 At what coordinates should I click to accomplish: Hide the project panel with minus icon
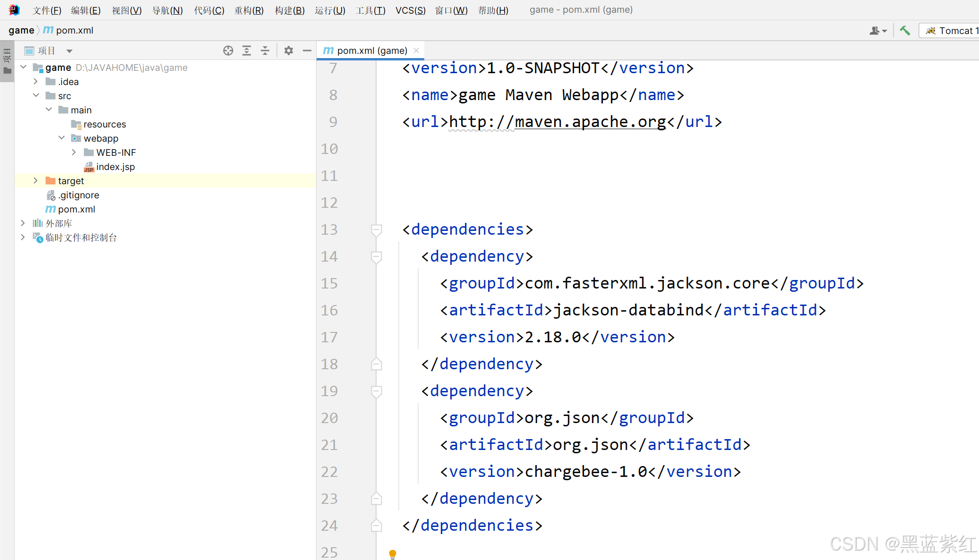(307, 51)
